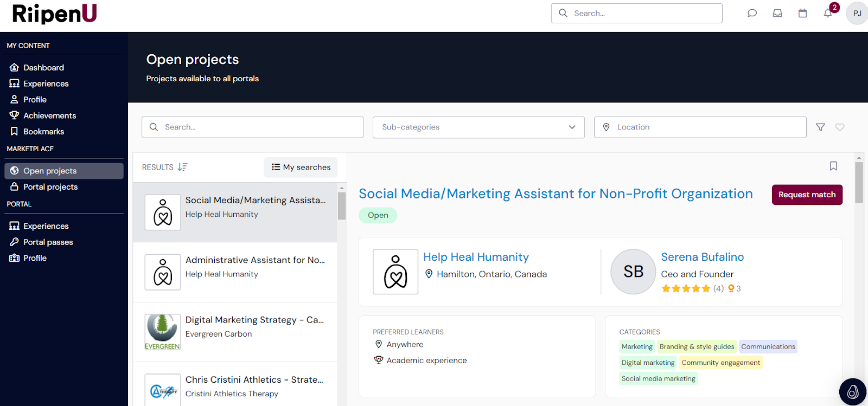This screenshot has width=868, height=406.
Task: Click the Social media marketing tag
Action: [658, 379]
